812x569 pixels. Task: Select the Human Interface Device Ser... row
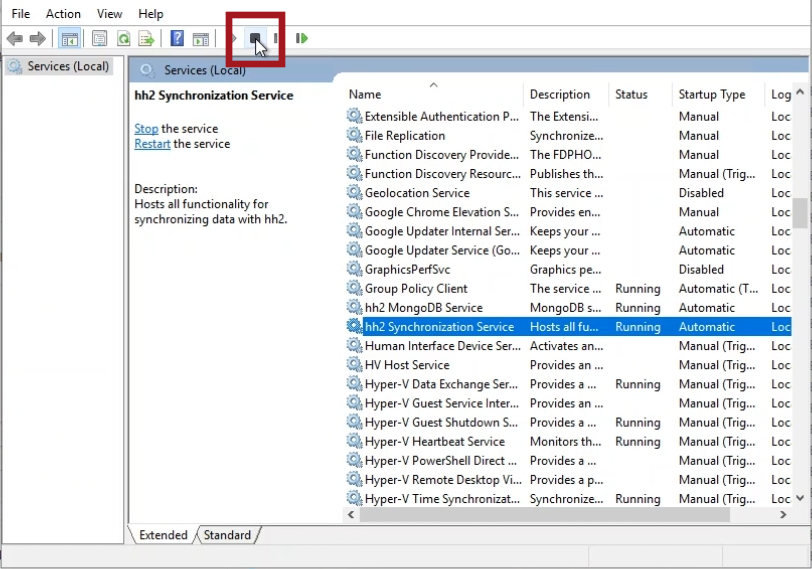568,346
